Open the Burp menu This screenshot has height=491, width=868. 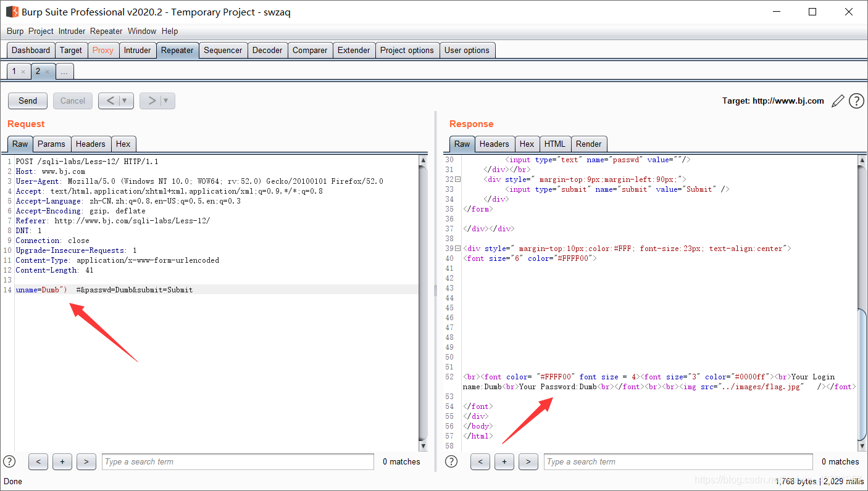pos(15,31)
